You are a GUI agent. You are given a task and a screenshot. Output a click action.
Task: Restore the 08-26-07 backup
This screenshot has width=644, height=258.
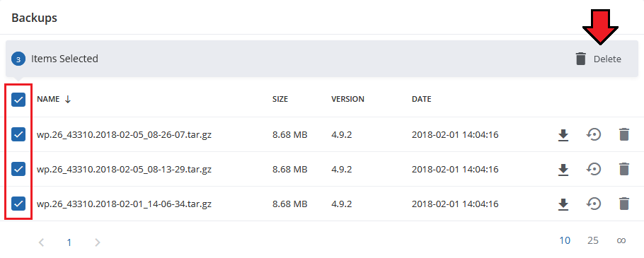[x=594, y=134]
